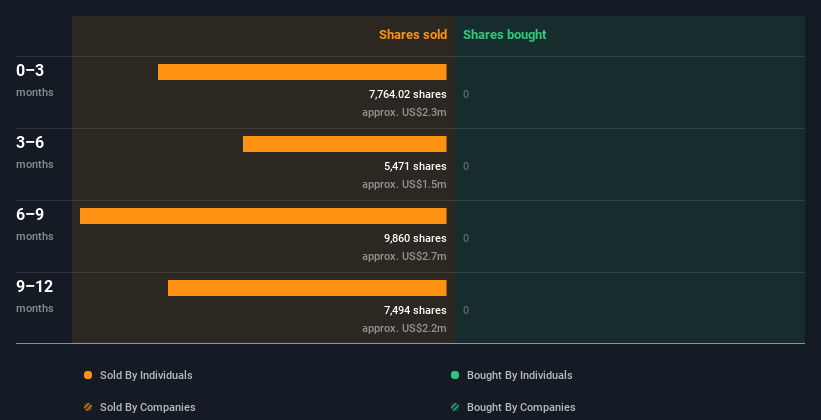The height and width of the screenshot is (420, 821).
Task: Click the 6–9 months row label
Action: point(35,224)
